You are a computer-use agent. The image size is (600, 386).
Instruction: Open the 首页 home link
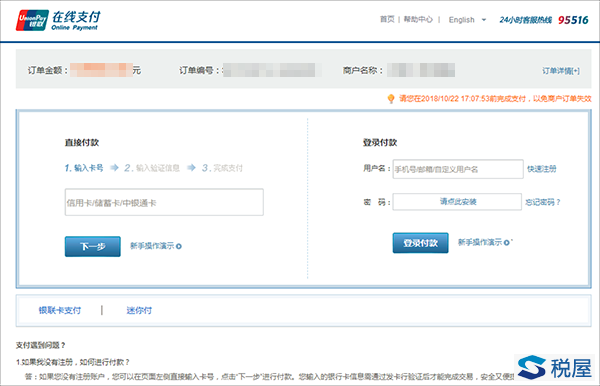point(387,19)
